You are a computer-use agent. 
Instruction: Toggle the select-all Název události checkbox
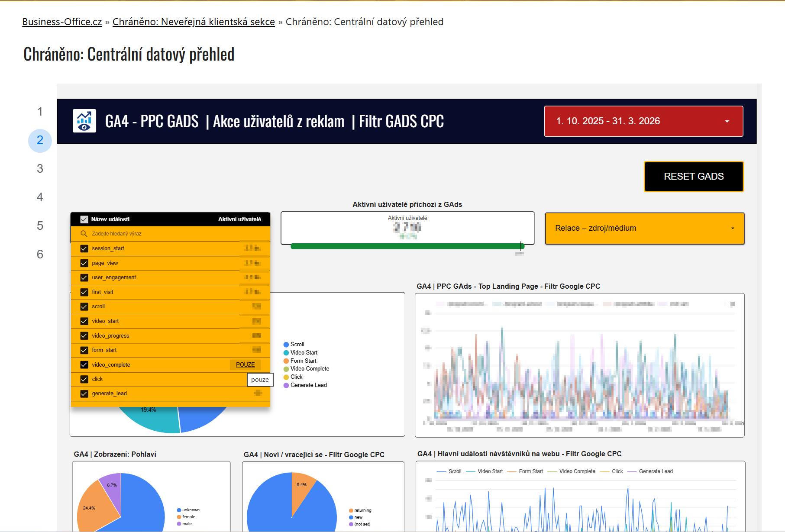point(84,219)
